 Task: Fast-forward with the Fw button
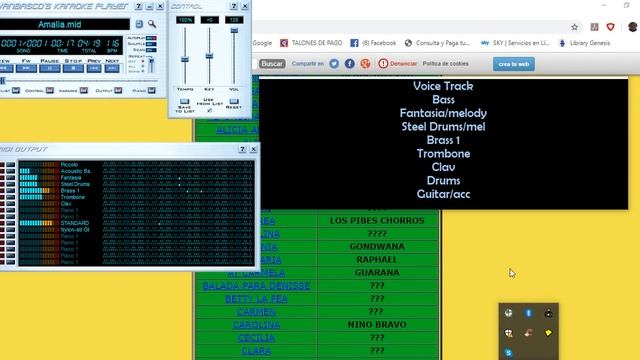click(x=26, y=68)
